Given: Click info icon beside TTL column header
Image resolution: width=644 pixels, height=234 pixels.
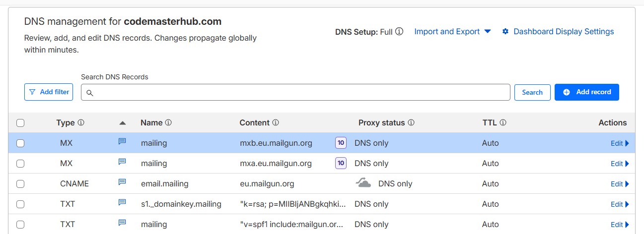Looking at the screenshot, I should point(503,122).
